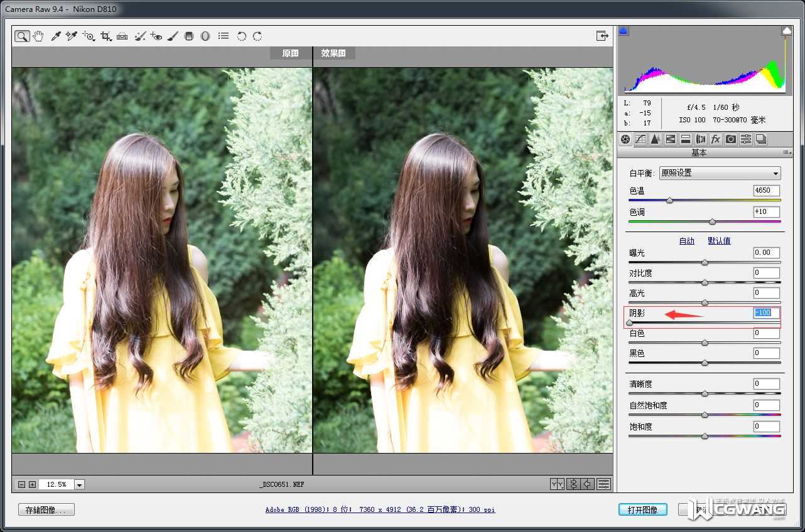
Task: Toggle current panel settings preview icon
Action: tap(603, 484)
